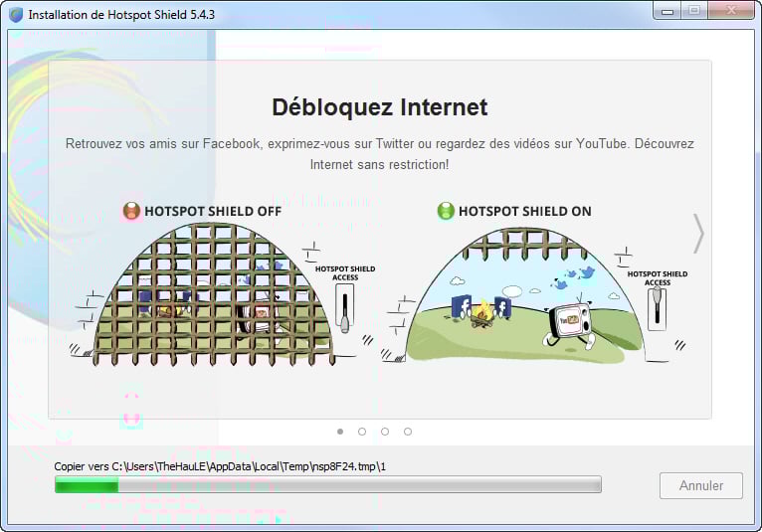This screenshot has height=532, width=762.
Task: Click the access lever switch under ON illustration
Action: pyautogui.click(x=657, y=307)
